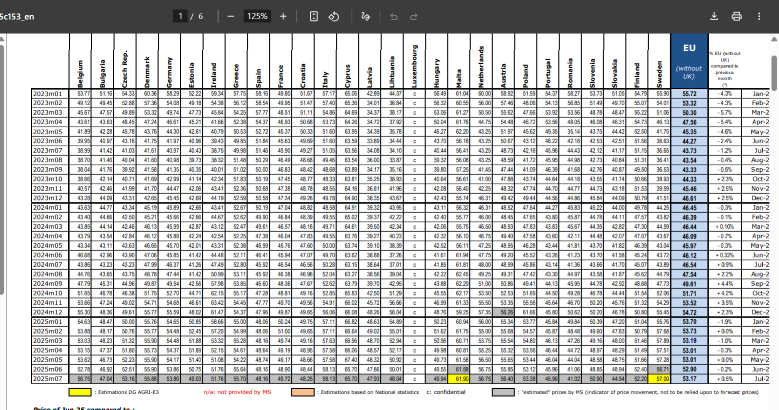Click EU value 53.17

tap(689, 379)
